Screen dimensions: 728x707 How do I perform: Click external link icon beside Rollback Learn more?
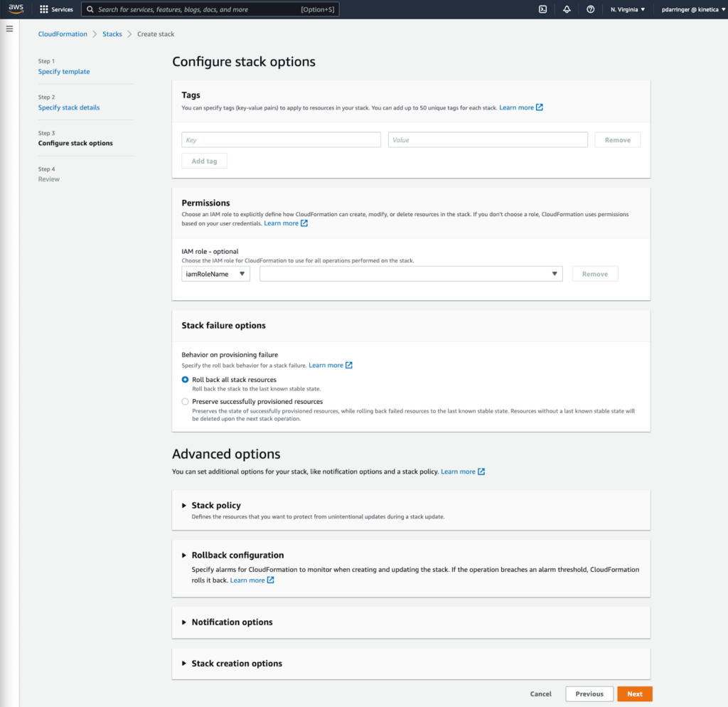point(270,580)
